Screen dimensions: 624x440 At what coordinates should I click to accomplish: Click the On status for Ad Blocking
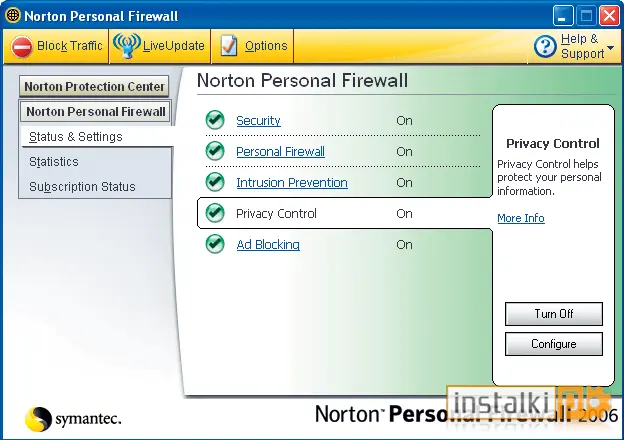click(404, 245)
